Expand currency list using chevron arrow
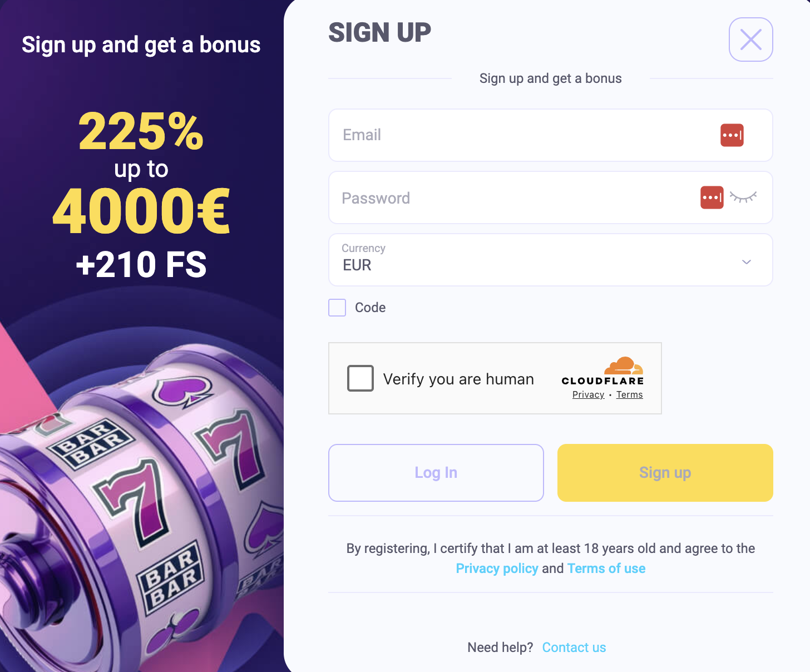Viewport: 810px width, 672px height. (x=747, y=261)
